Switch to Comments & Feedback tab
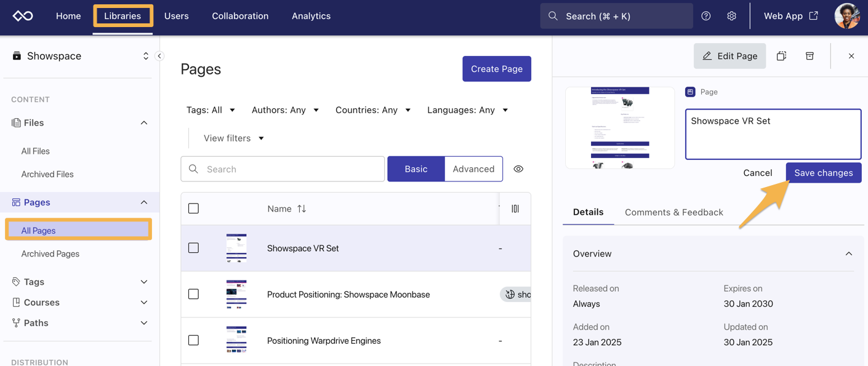Screen dimensions: 868x366 [x=673, y=212]
